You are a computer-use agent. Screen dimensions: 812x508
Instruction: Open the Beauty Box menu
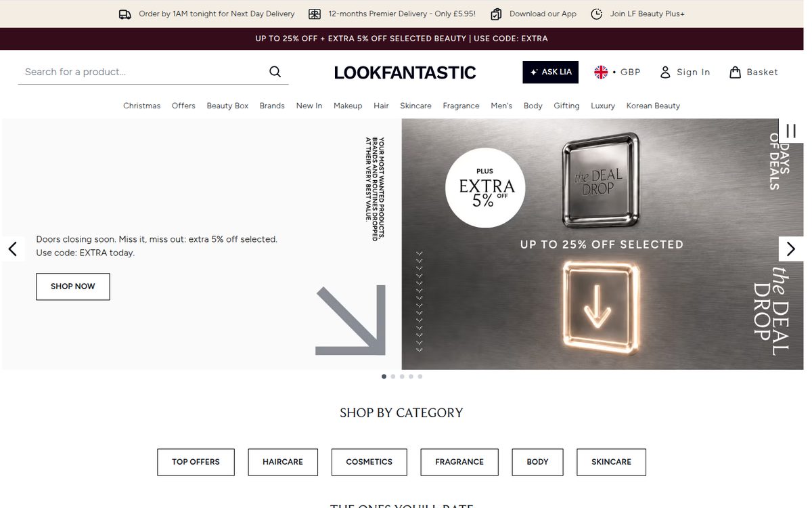click(x=227, y=106)
